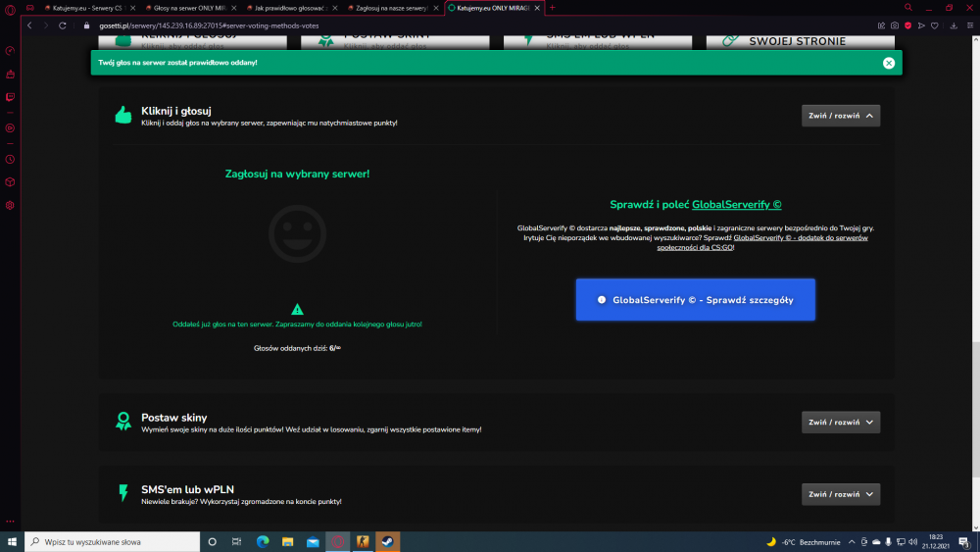Launch Microsoft Edge from taskbar
This screenshot has height=552, width=980.
(x=263, y=541)
